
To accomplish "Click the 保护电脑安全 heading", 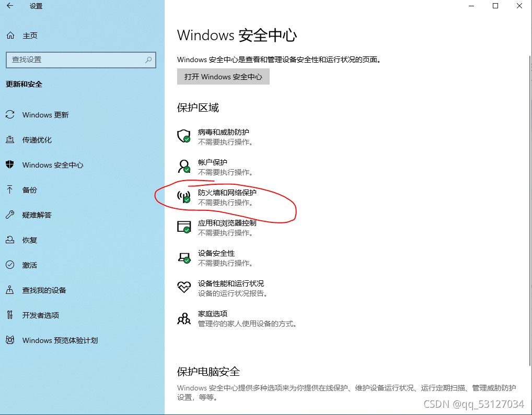I will tap(209, 371).
